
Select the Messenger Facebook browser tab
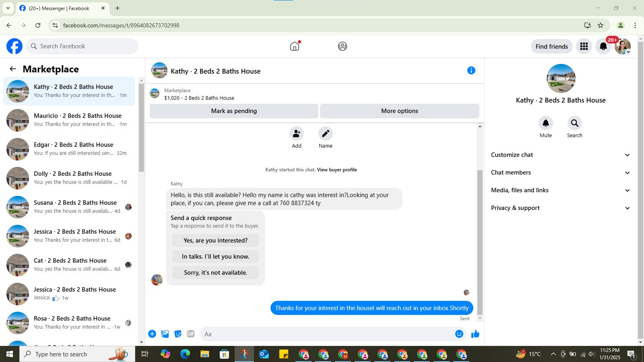tap(62, 8)
